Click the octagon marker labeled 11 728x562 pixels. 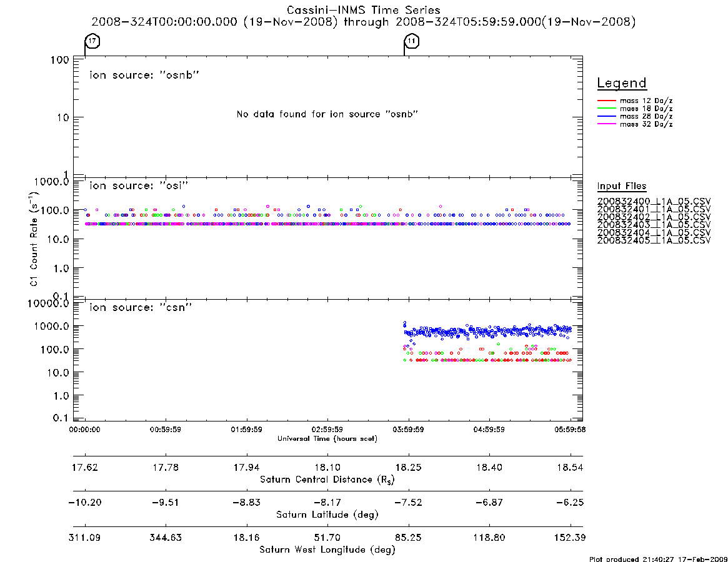pos(411,41)
